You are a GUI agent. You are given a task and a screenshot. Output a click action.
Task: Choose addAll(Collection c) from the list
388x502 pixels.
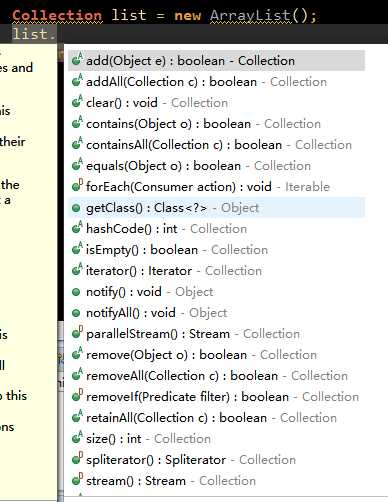216,82
